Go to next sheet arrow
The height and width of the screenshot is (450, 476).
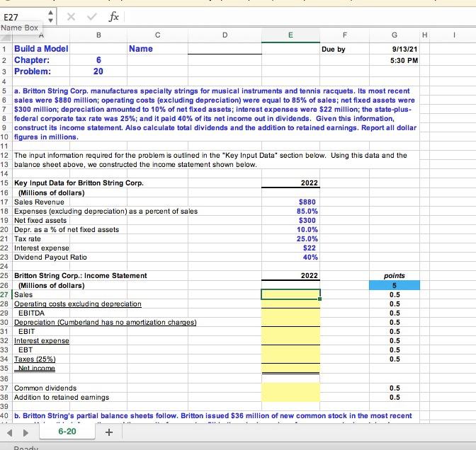[25, 432]
